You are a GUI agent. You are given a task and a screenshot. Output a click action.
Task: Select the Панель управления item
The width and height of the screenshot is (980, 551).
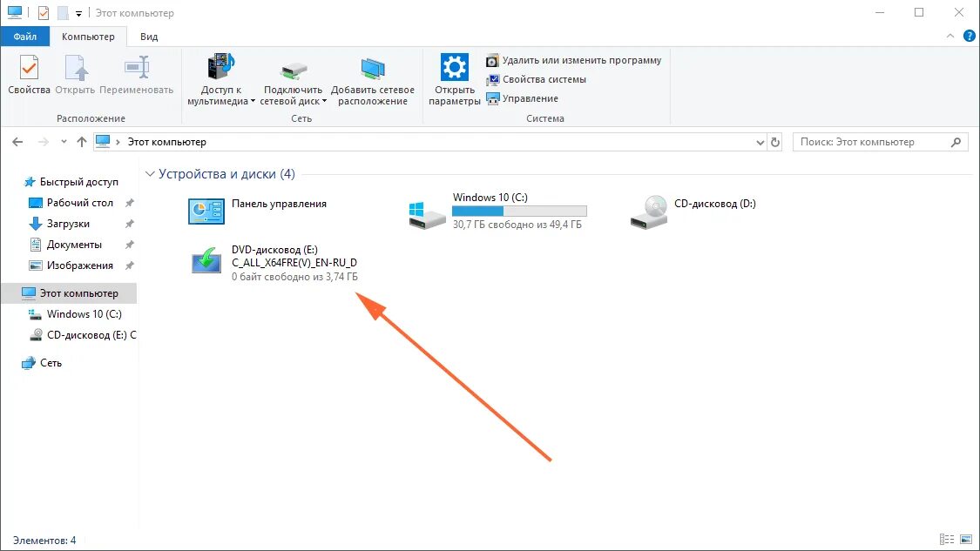pos(258,211)
